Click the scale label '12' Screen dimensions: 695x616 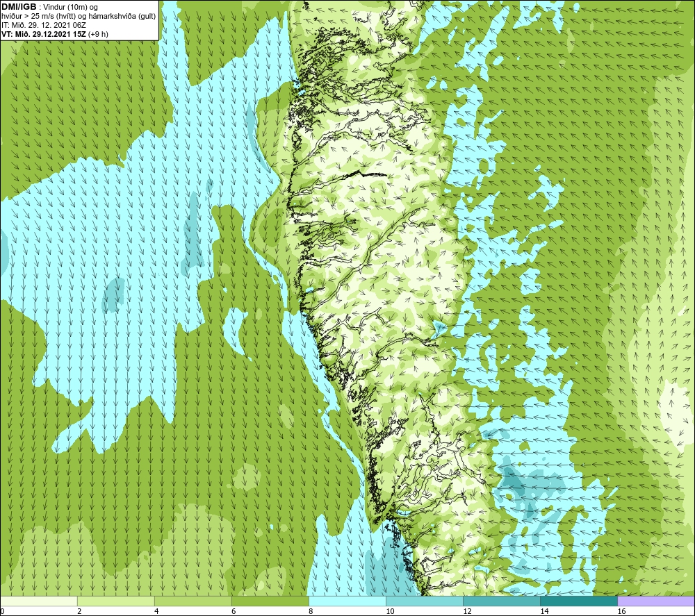tap(467, 612)
